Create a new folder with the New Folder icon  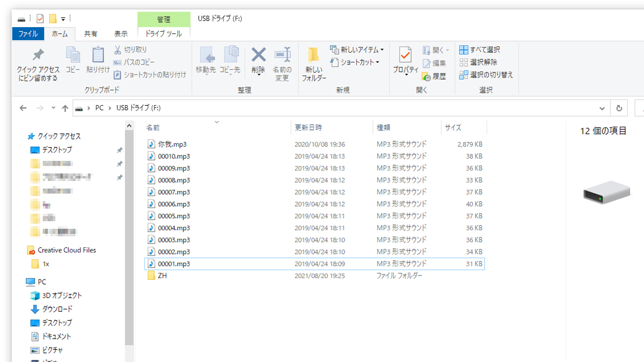(x=314, y=55)
